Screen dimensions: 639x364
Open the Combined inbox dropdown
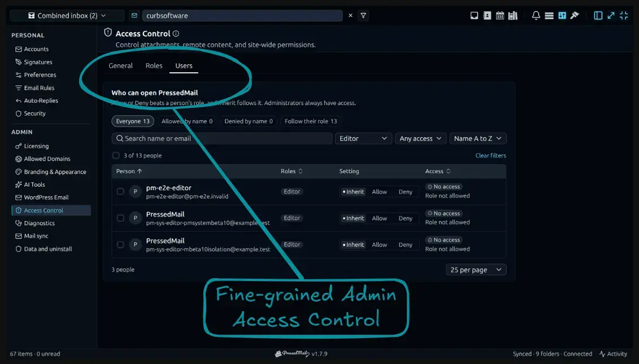67,15
